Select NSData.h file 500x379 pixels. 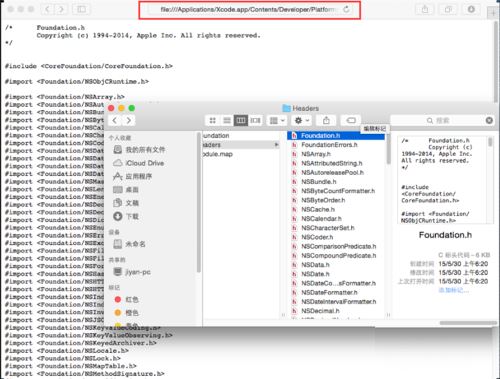click(x=337, y=265)
